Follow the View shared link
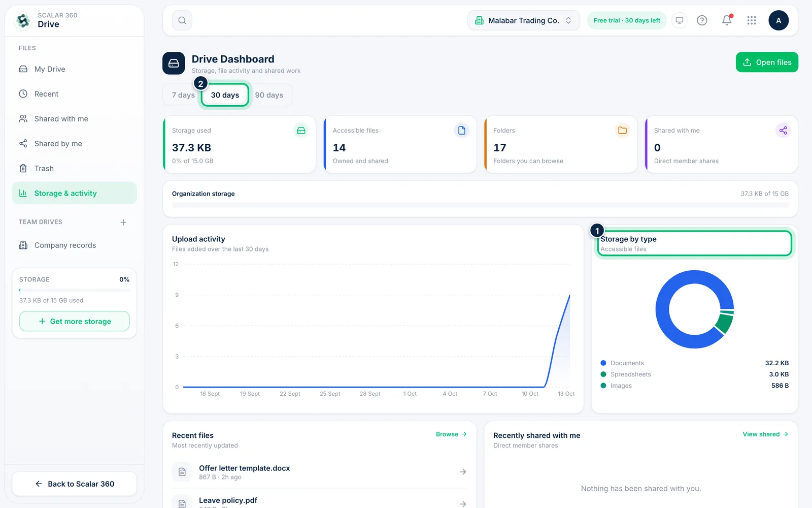This screenshot has height=508, width=812. tap(765, 434)
